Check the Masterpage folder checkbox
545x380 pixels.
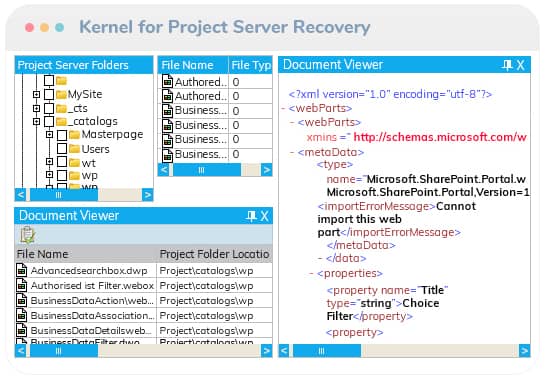62,135
